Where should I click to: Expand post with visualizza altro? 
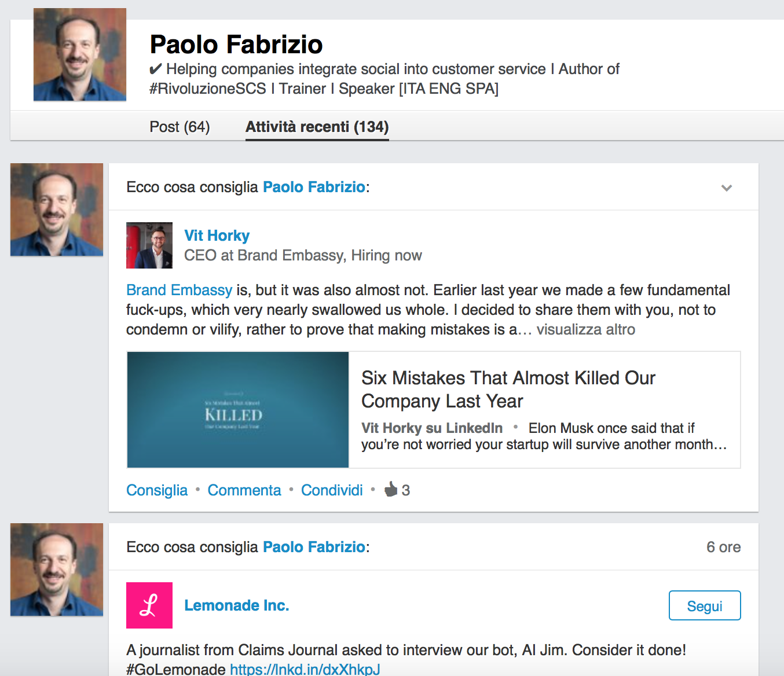(x=585, y=329)
